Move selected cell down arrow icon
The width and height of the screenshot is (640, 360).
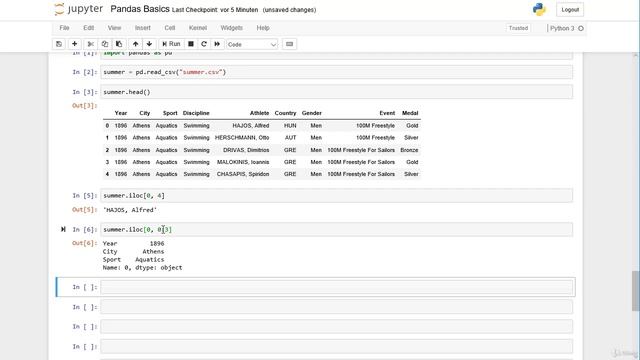tap(149, 44)
